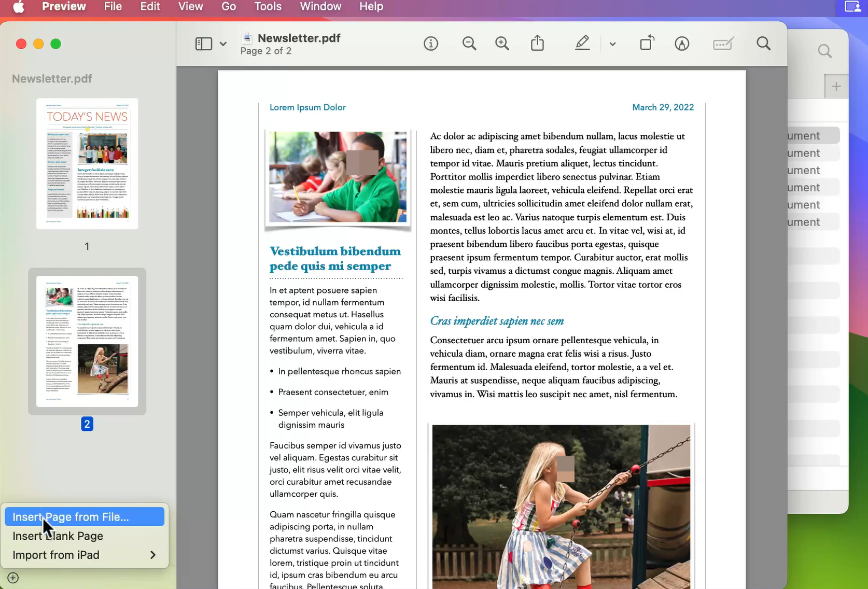Viewport: 868px width, 589px height.
Task: Click the Cras imperdiet sapien nec sem subheading
Action: (497, 321)
